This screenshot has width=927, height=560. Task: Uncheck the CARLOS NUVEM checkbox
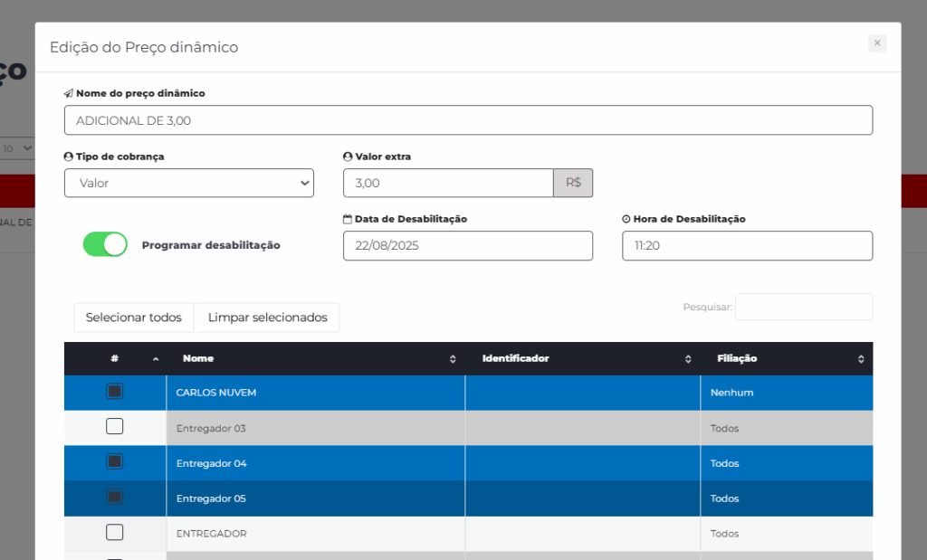click(115, 392)
